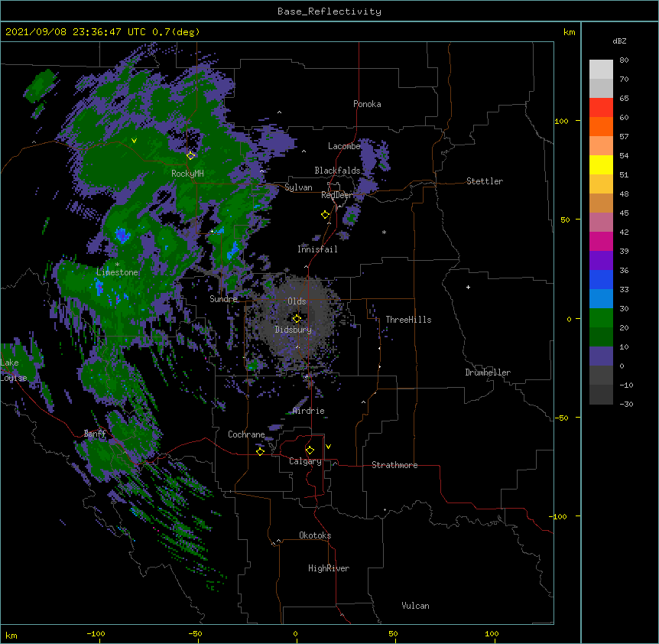The image size is (659, 644).
Task: Click the vertical axis 100 km tick label
Action: 561,121
